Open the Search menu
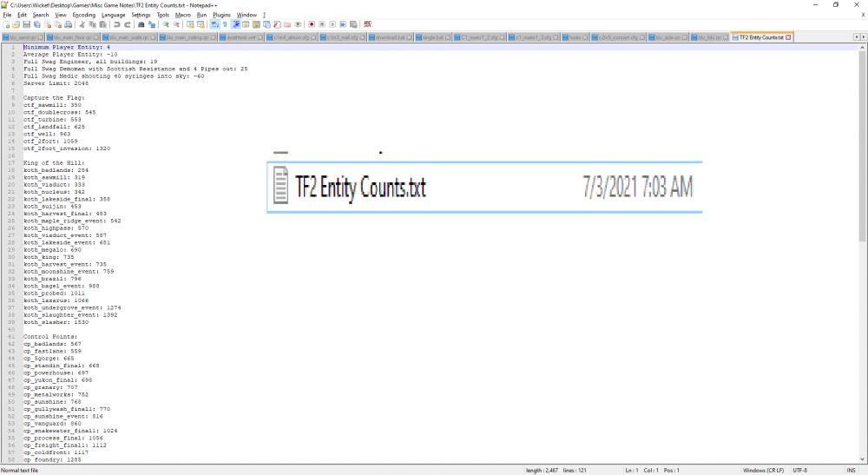Screen dimensions: 868x475 coord(41,15)
